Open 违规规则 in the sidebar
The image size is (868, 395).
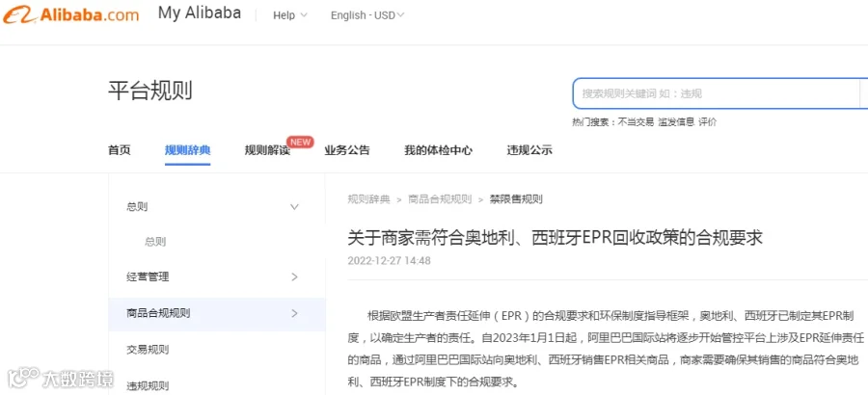pyautogui.click(x=148, y=385)
